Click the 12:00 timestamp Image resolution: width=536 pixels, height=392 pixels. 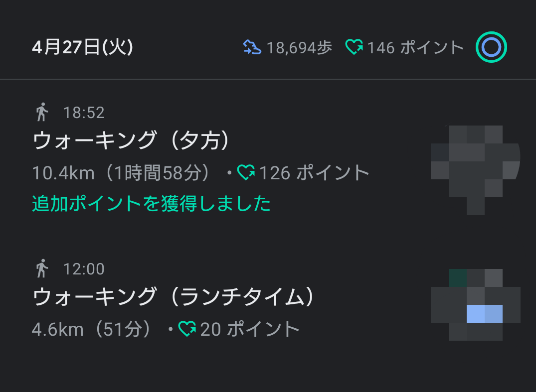[84, 268]
